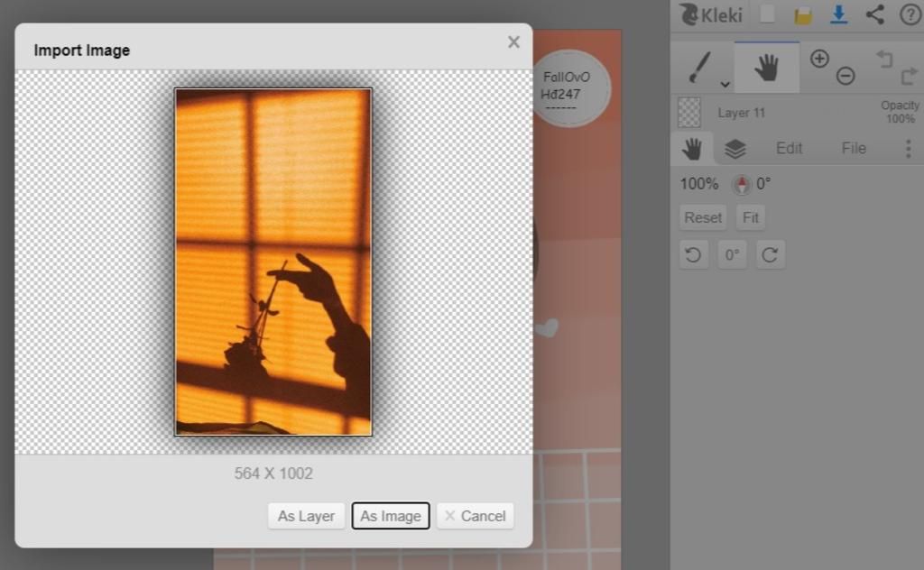
Task: Click the share icon
Action: pyautogui.click(x=875, y=14)
